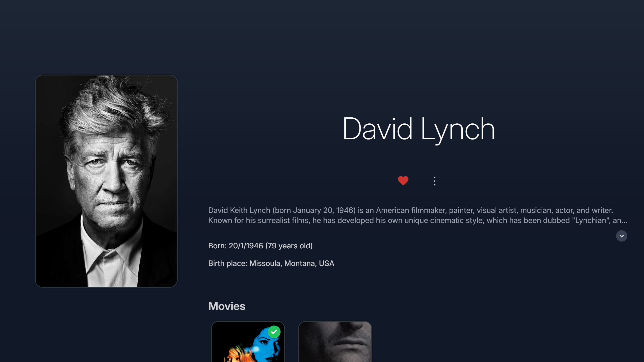Click the David Lynch name heading

click(x=419, y=129)
